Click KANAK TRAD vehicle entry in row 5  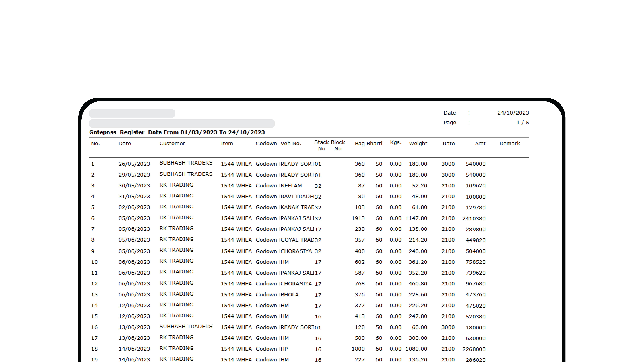(x=297, y=207)
